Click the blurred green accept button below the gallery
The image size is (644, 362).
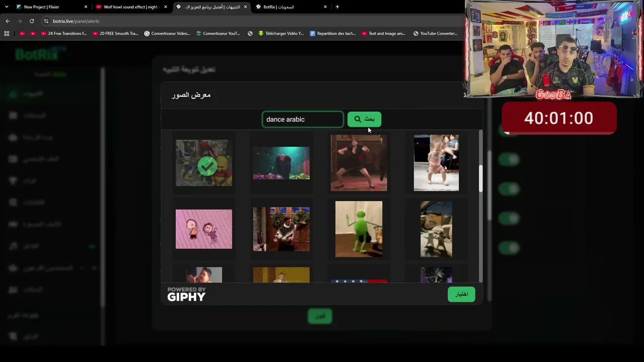tap(320, 316)
